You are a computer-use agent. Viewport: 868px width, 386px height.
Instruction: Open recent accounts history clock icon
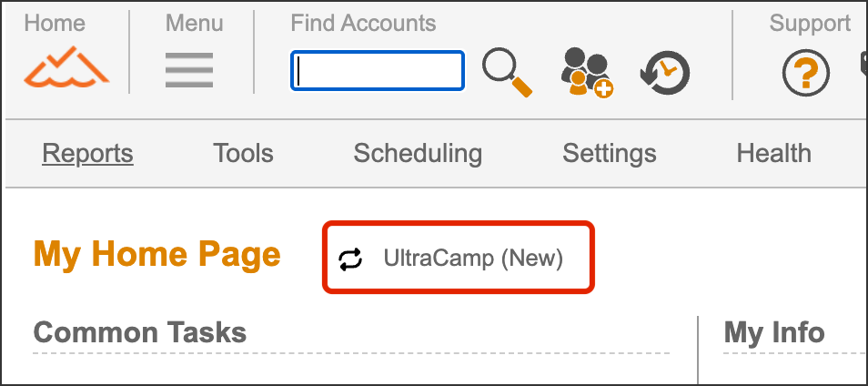[x=665, y=72]
